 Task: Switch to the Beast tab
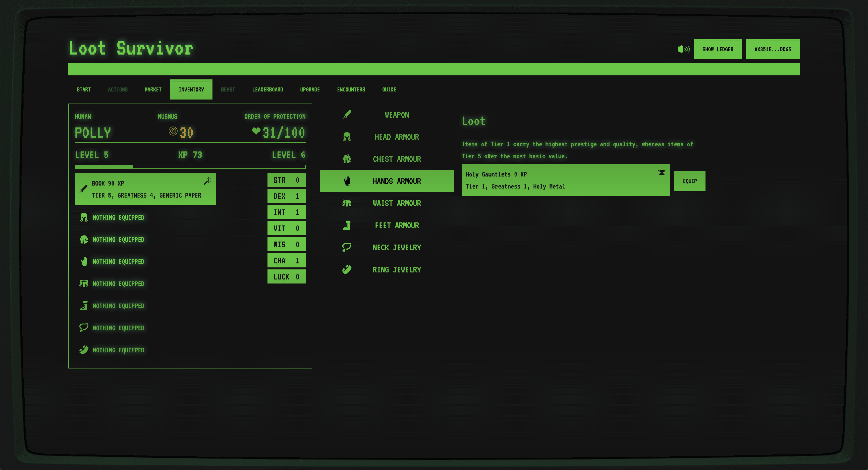228,89
